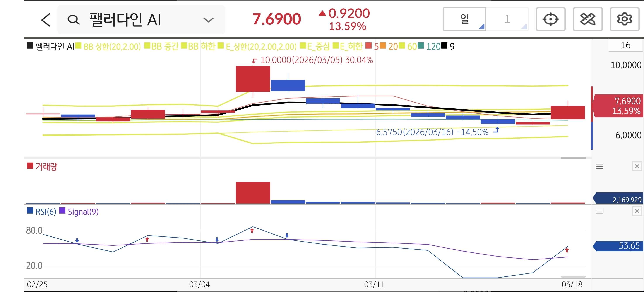This screenshot has width=644, height=292.
Task: Expand the 팰러다인 AI stock selector
Action: point(208,20)
